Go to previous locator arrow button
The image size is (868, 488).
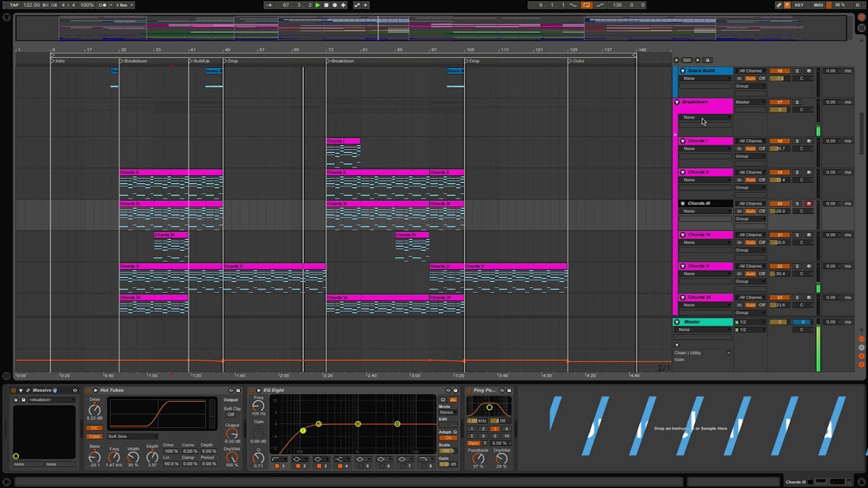pyautogui.click(x=677, y=60)
